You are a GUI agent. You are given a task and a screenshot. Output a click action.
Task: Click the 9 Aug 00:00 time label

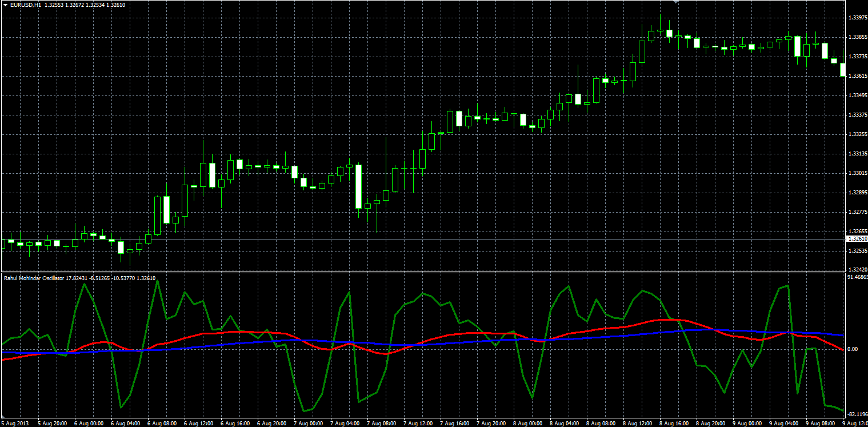[747, 424]
